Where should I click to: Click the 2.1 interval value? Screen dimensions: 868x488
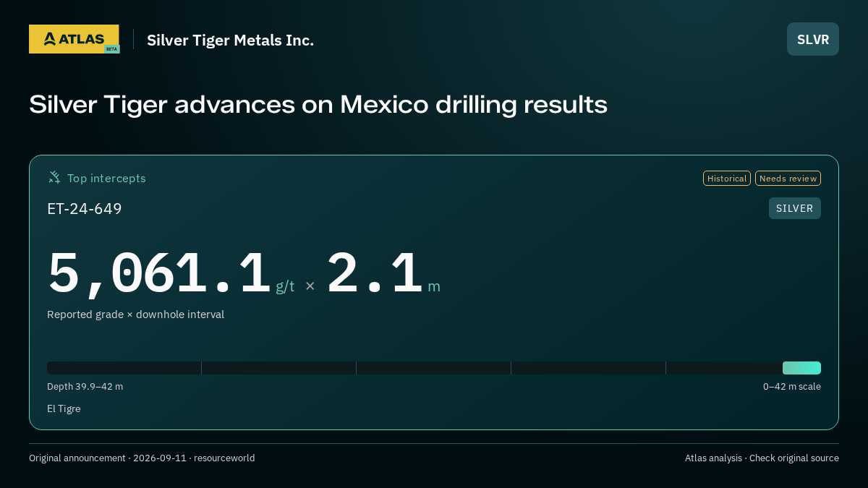coord(375,273)
